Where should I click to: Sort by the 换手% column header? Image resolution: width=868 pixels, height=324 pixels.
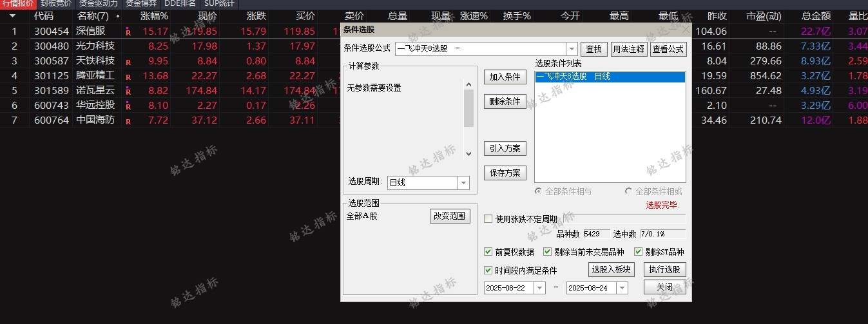click(517, 16)
